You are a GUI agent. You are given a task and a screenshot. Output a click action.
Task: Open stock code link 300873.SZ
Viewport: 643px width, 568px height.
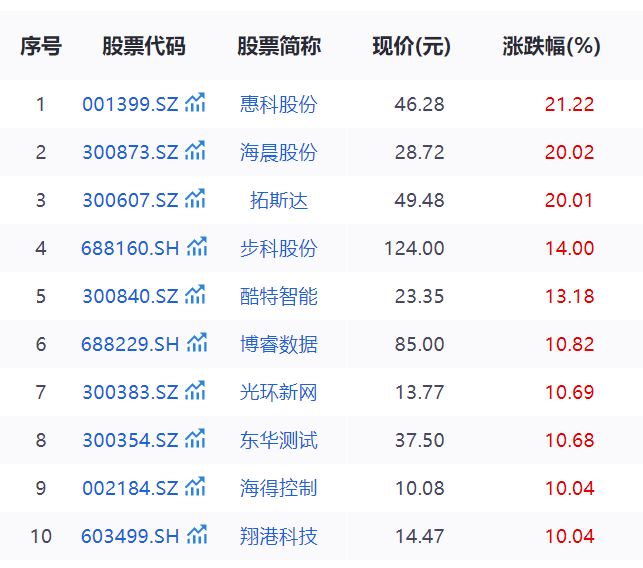point(130,152)
